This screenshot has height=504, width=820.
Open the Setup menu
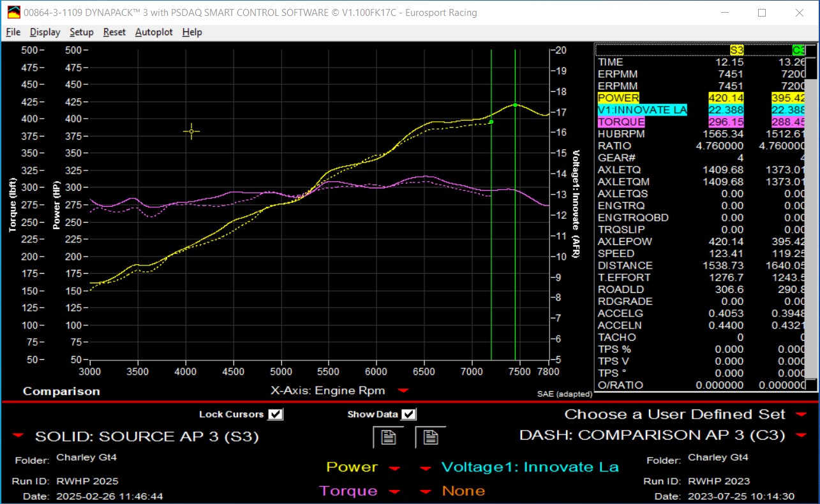pyautogui.click(x=81, y=32)
